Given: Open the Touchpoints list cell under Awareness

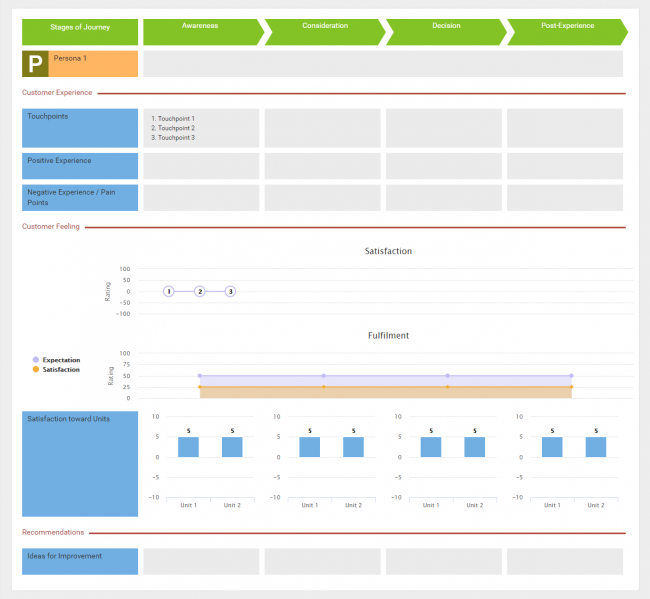Looking at the screenshot, I should point(201,128).
